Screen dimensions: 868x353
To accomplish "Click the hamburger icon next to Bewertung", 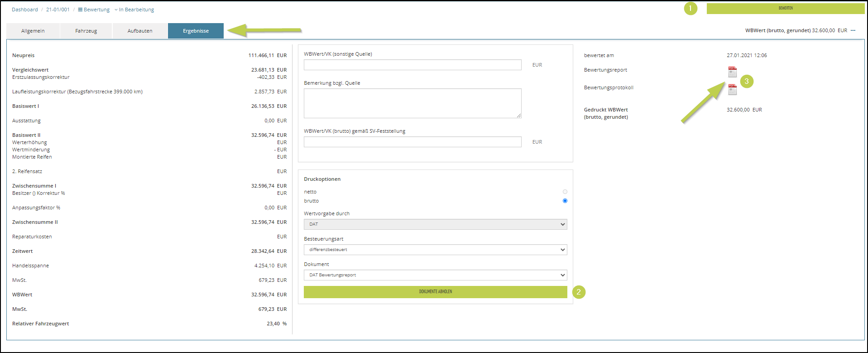I will point(80,10).
